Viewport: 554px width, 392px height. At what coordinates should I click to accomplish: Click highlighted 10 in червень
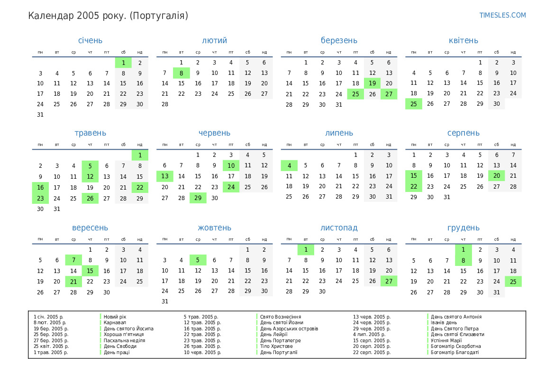point(231,165)
